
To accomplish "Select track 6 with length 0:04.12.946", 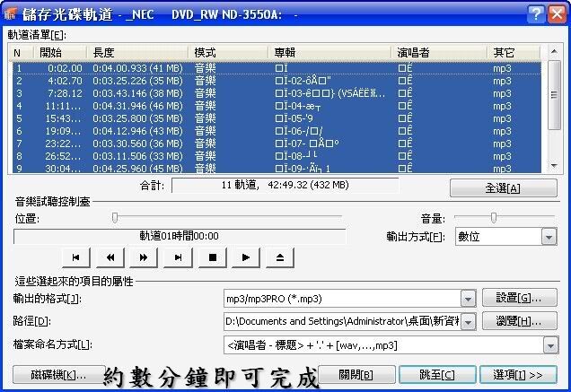I will (277, 131).
